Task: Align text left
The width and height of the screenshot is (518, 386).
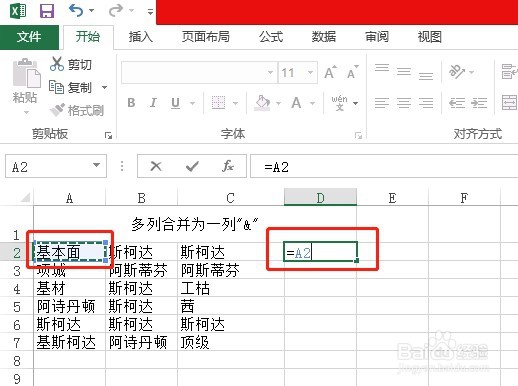Action: tap(382, 103)
